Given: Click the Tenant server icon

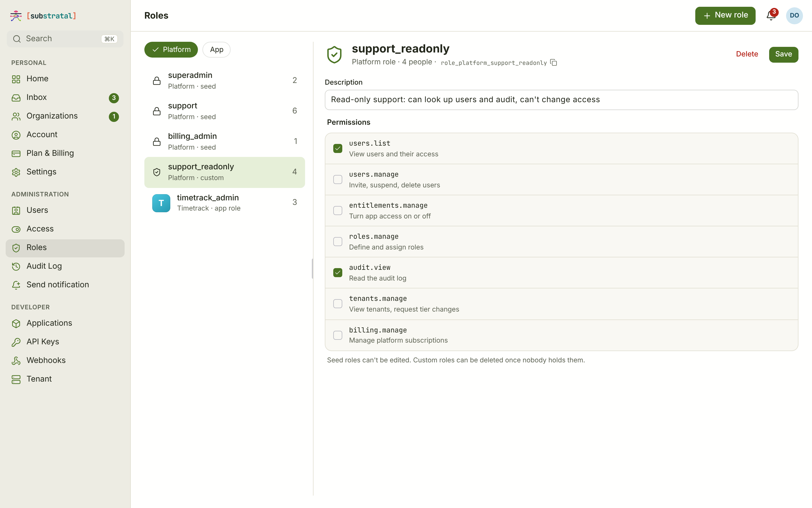Looking at the screenshot, I should (16, 379).
